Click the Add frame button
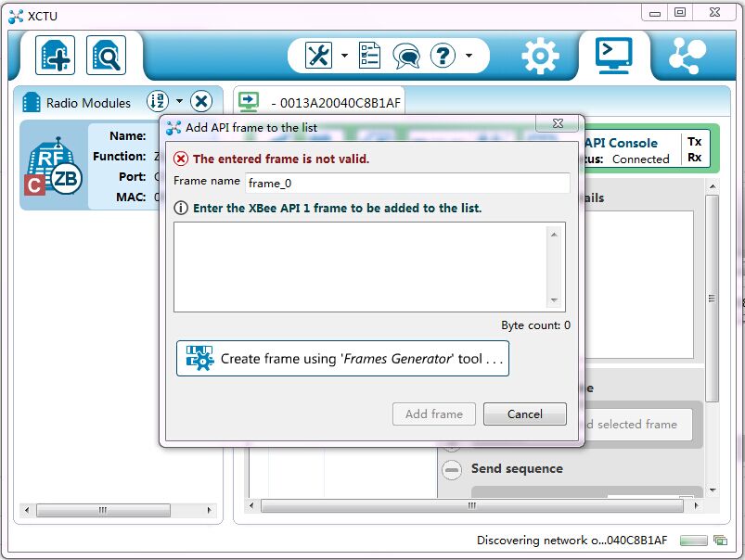The width and height of the screenshot is (745, 560). click(x=434, y=414)
